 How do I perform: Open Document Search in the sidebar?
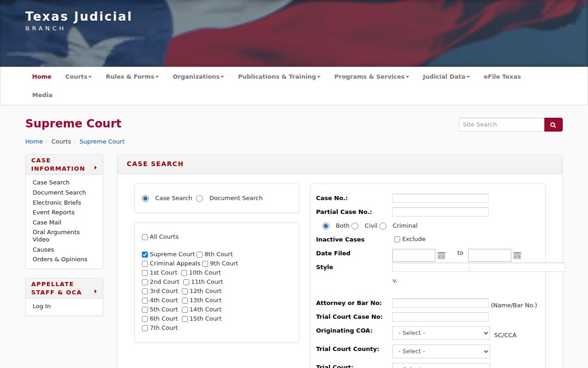(59, 193)
